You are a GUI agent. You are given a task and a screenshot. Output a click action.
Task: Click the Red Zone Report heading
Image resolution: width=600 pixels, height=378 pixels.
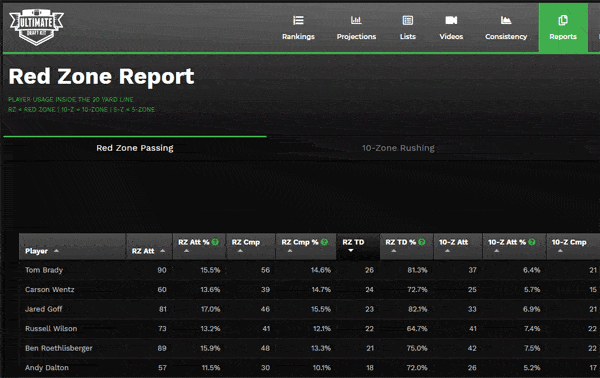point(101,77)
